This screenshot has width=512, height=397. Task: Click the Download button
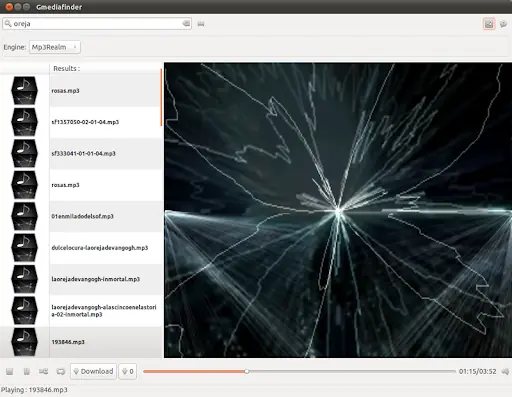93,371
